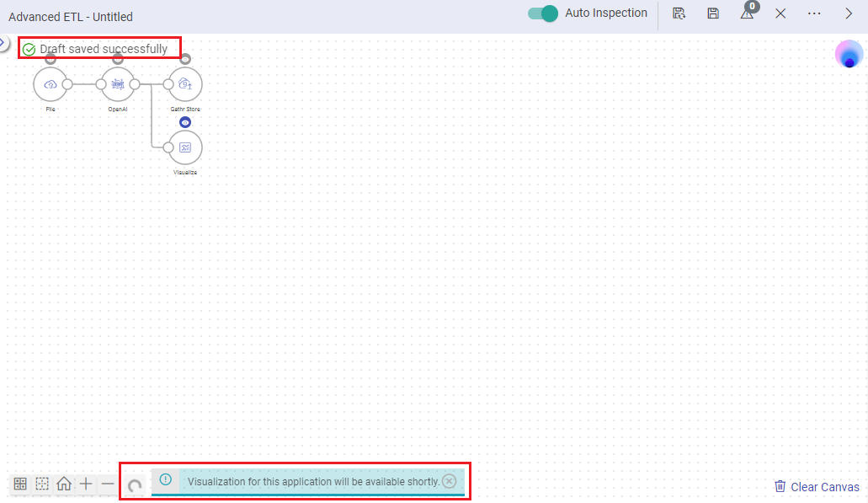Expand the right panel chevron arrow
The height and width of the screenshot is (503, 868).
coord(849,13)
